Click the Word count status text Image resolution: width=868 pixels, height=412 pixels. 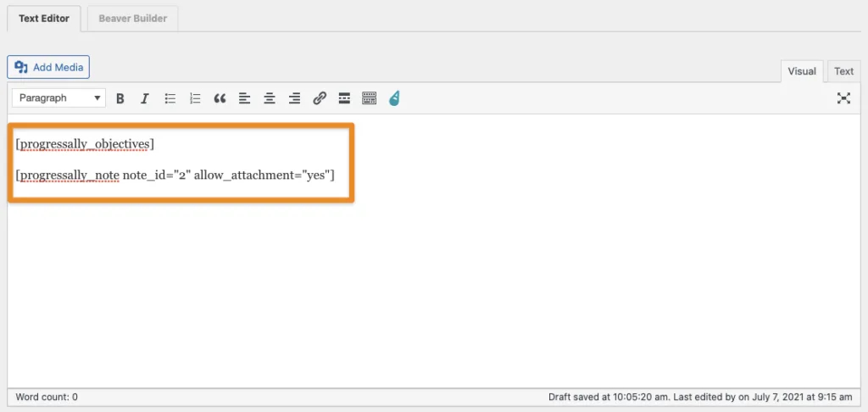47,397
